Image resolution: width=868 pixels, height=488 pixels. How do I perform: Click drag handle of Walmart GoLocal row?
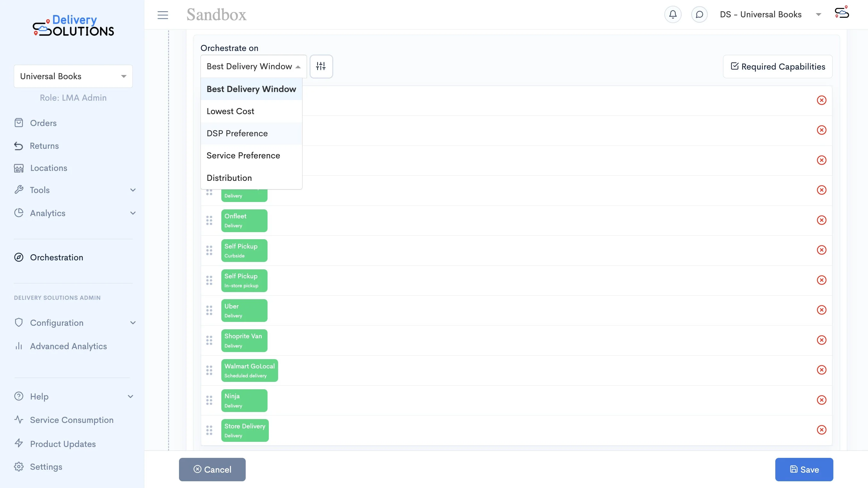209,370
